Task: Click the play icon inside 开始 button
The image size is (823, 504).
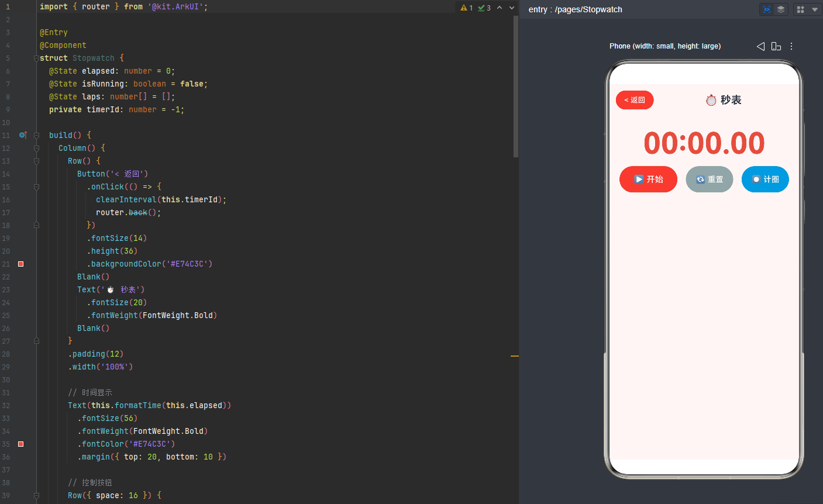Action: pyautogui.click(x=639, y=179)
